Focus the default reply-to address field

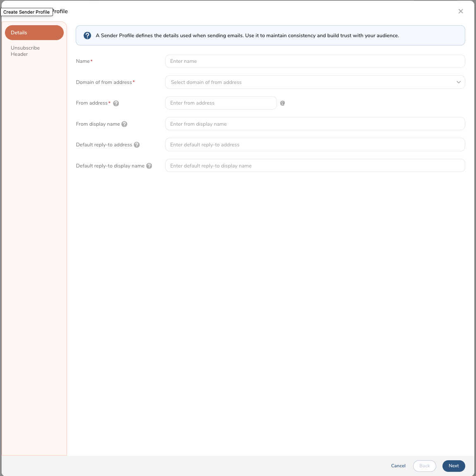315,145
